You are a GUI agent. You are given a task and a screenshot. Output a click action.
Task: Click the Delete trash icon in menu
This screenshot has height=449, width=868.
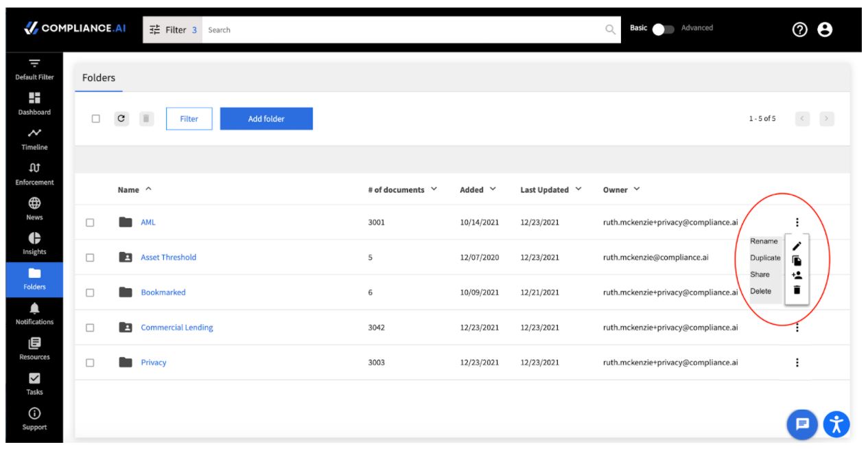coord(797,290)
